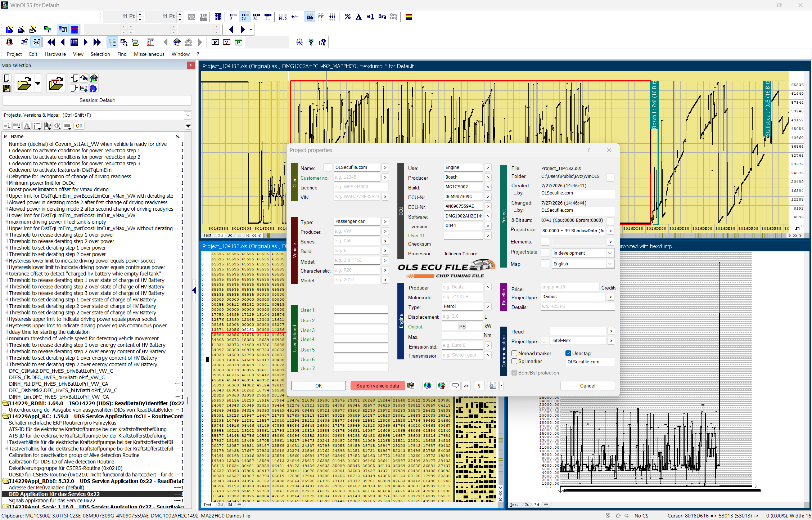
Task: Click the context help cursor question icon
Action: pos(322,42)
